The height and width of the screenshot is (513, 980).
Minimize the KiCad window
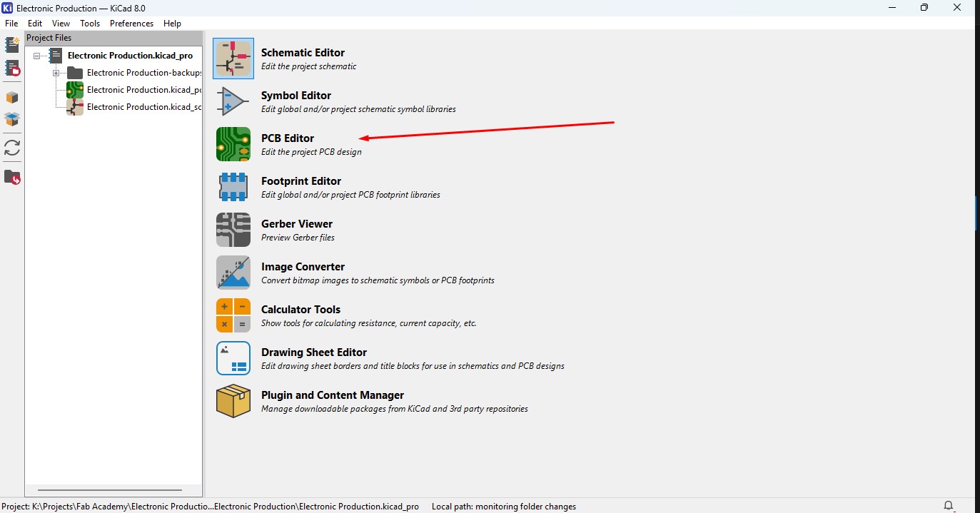(x=891, y=8)
